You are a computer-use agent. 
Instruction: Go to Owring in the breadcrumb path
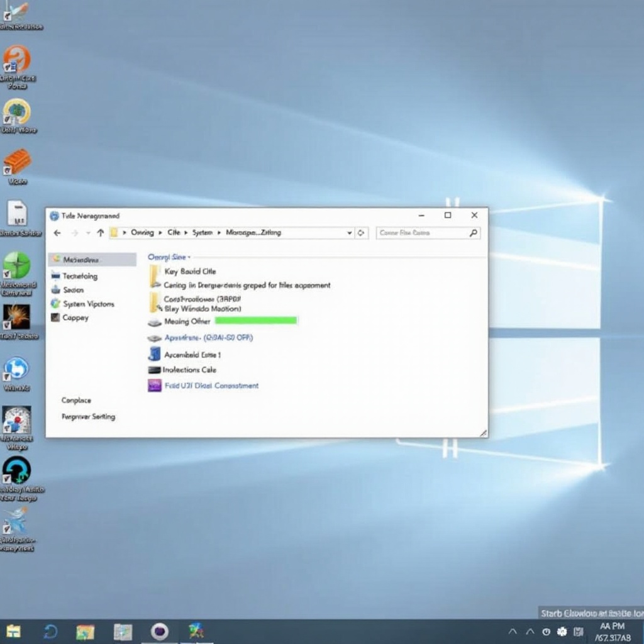tap(142, 233)
